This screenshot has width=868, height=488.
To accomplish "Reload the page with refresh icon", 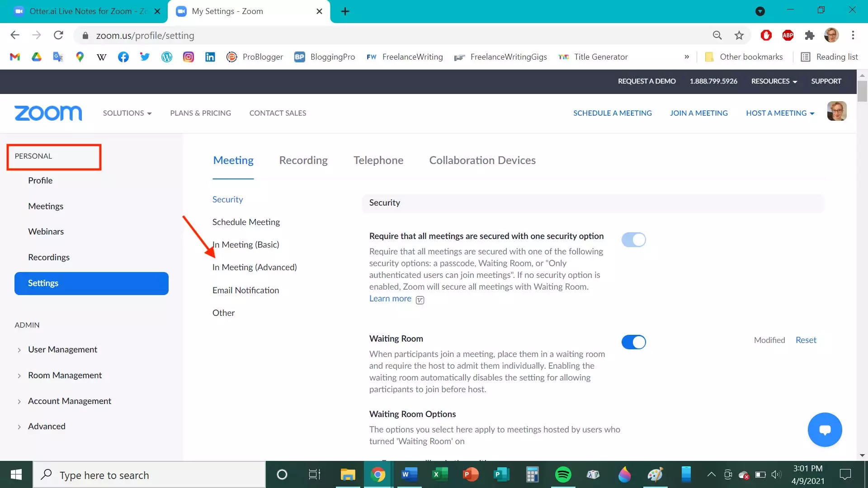I will [x=58, y=35].
